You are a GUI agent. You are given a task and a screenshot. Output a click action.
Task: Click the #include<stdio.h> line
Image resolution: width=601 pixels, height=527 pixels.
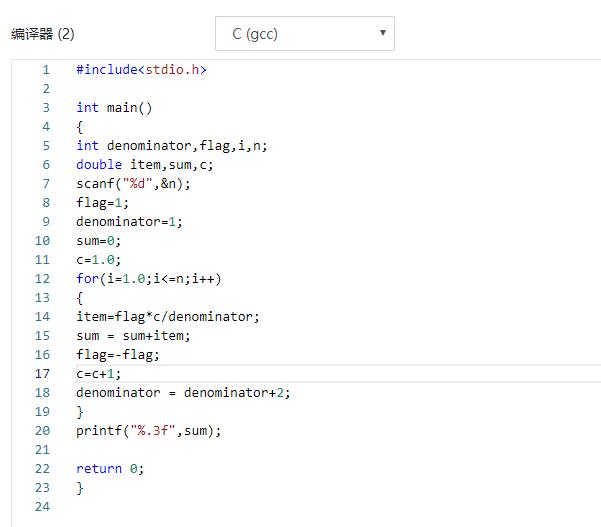[141, 70]
